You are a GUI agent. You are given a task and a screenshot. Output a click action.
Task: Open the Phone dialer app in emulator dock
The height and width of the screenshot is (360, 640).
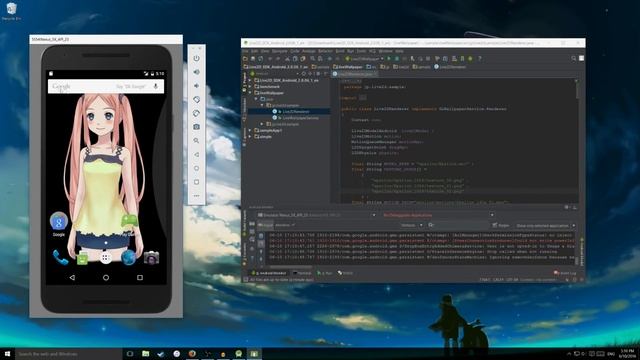(60, 258)
